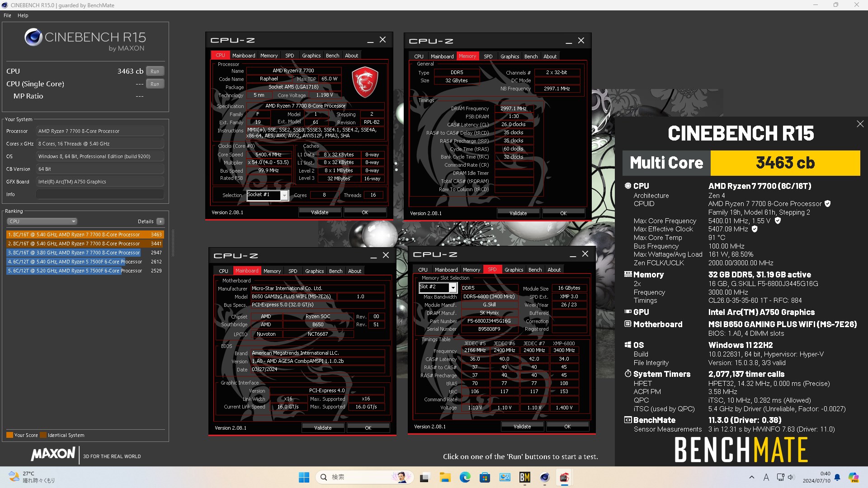Viewport: 868px width, 488px height.
Task: Select ranking entry with score 2612
Action: (85, 262)
